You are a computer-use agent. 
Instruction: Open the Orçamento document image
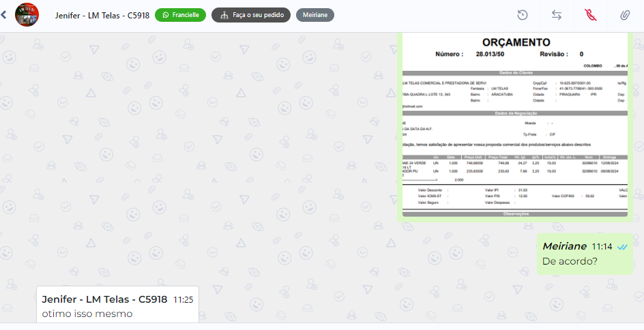click(x=513, y=126)
